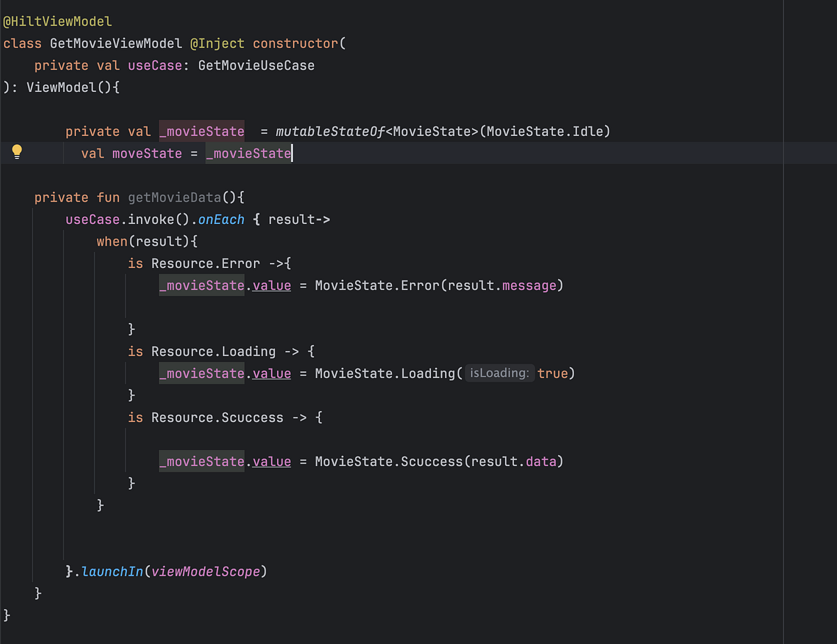Viewport: 837px width, 644px height.
Task: Click the getMovieData function name
Action: (174, 197)
